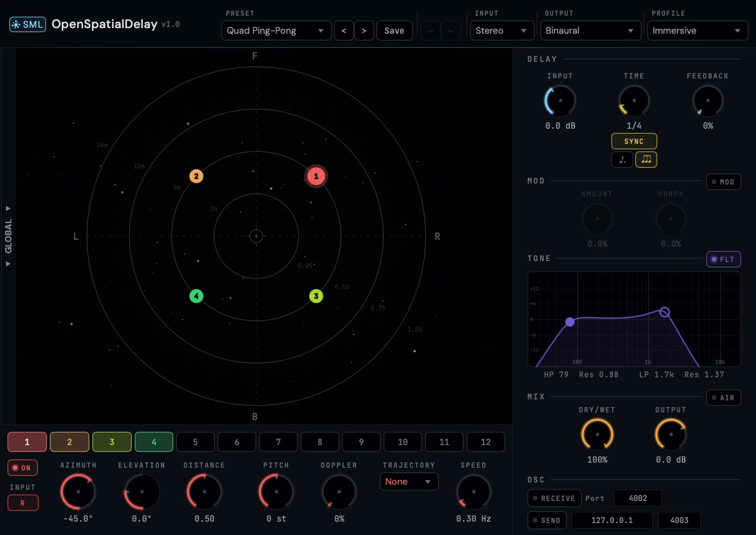The height and width of the screenshot is (535, 756).
Task: Select tap tab 8
Action: tap(320, 442)
